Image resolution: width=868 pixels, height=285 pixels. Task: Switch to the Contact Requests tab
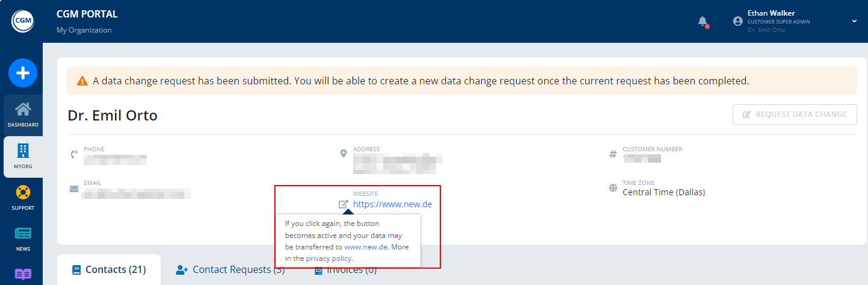point(230,269)
